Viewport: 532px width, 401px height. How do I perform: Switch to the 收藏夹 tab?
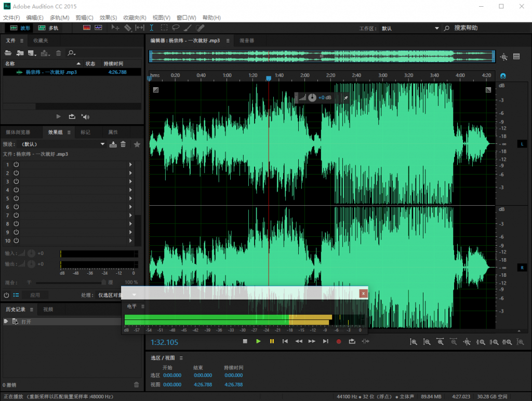pyautogui.click(x=41, y=41)
